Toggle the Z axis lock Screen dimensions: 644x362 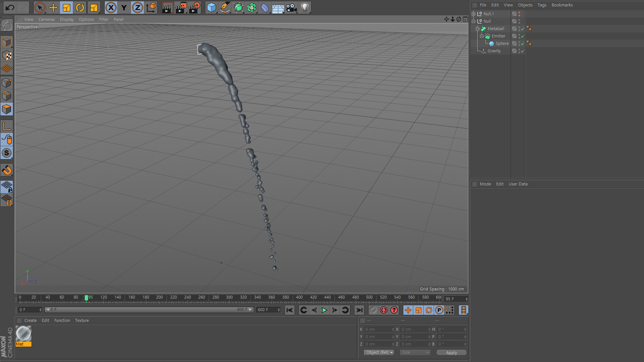click(x=137, y=8)
